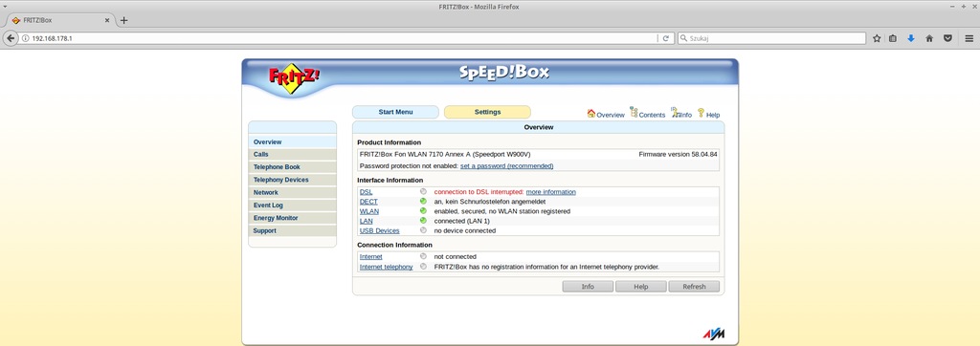Open the USB Devices link
Screen dimensions: 980x346
coord(379,230)
